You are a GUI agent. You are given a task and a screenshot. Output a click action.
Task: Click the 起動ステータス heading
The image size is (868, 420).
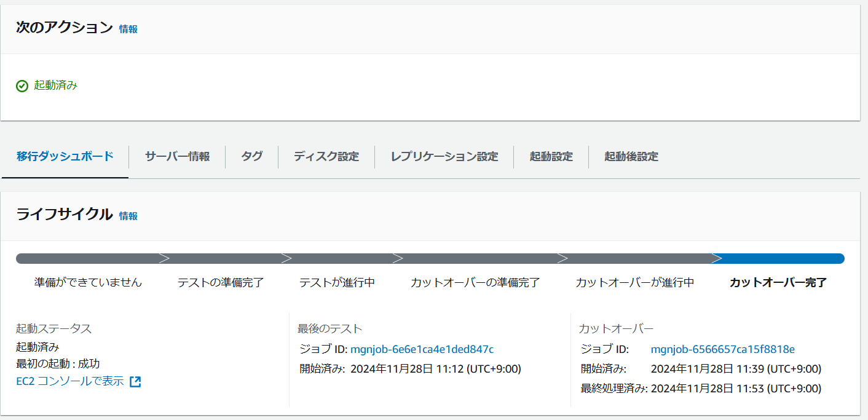click(x=54, y=328)
